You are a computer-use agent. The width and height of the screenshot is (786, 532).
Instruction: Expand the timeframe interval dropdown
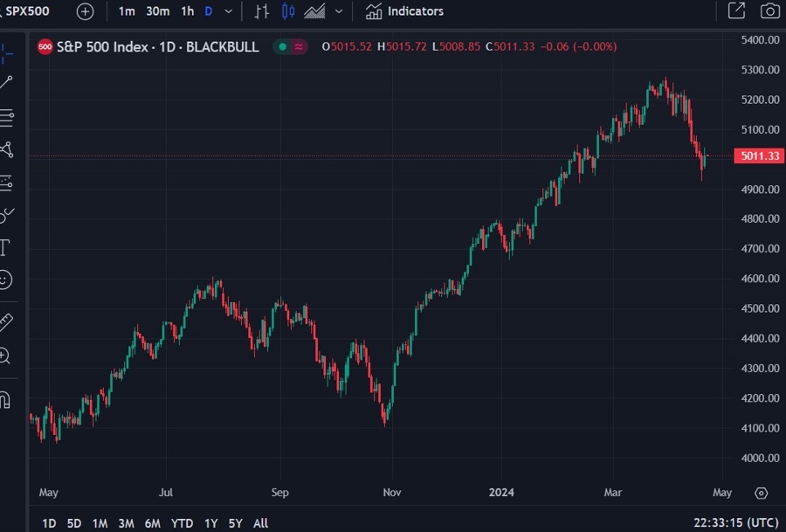pos(228,11)
